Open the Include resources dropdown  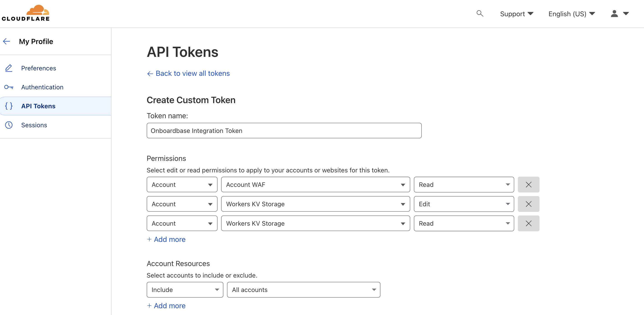[x=185, y=290]
